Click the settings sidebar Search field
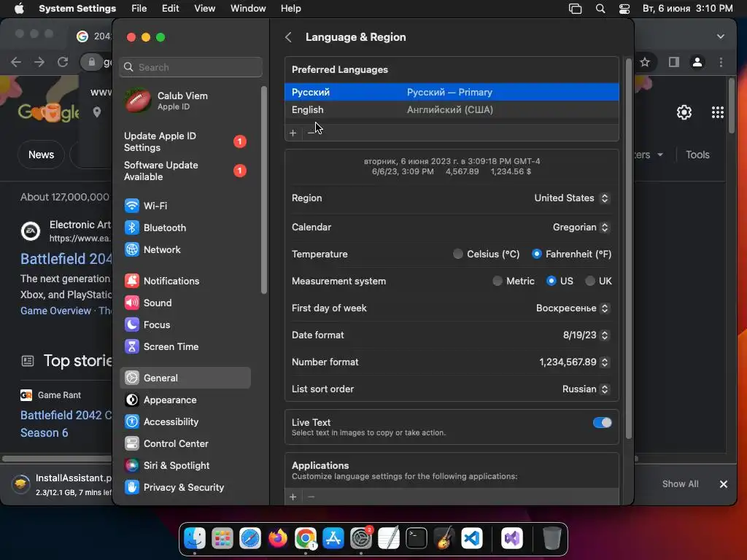Image resolution: width=747 pixels, height=560 pixels. [190, 67]
